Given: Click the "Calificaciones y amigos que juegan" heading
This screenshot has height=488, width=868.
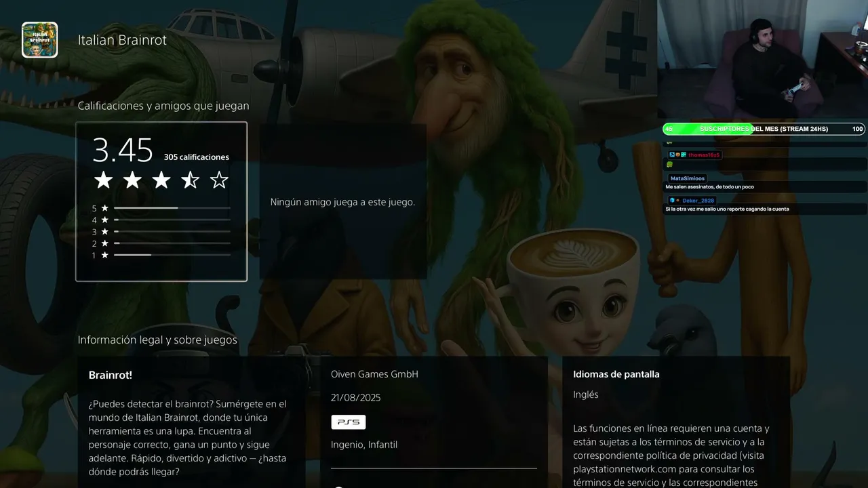Looking at the screenshot, I should [163, 106].
